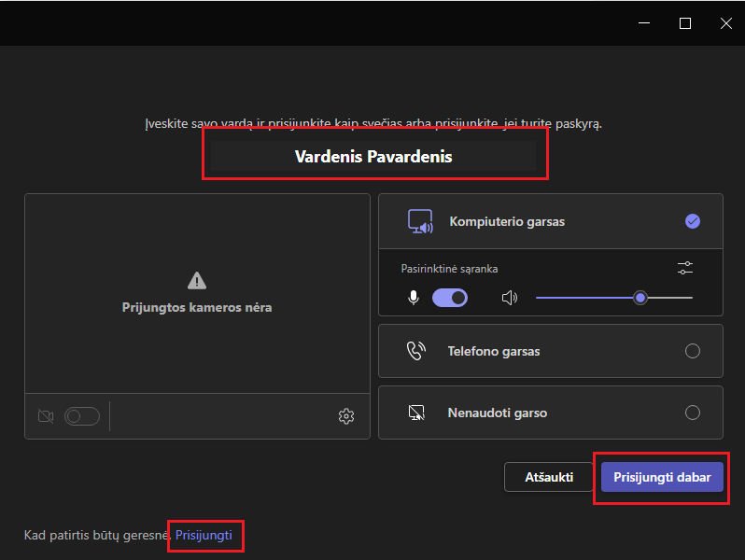Open camera device settings gear
Viewport: 745px width, 560px height.
click(346, 416)
